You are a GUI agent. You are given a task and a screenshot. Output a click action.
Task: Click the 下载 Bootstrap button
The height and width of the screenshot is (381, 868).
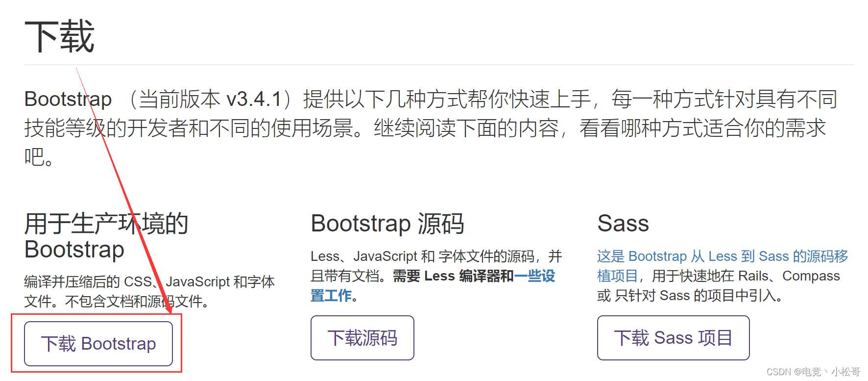point(98,344)
